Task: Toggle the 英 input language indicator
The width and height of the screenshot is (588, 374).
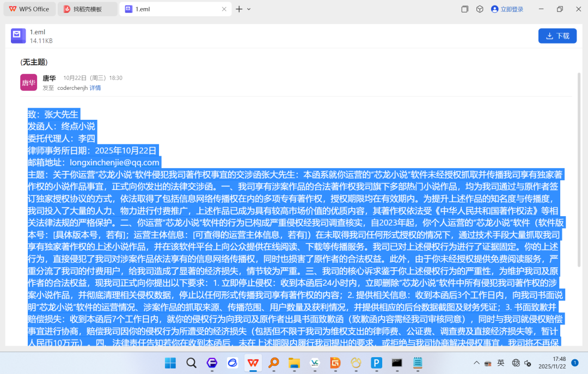Action: (x=501, y=363)
